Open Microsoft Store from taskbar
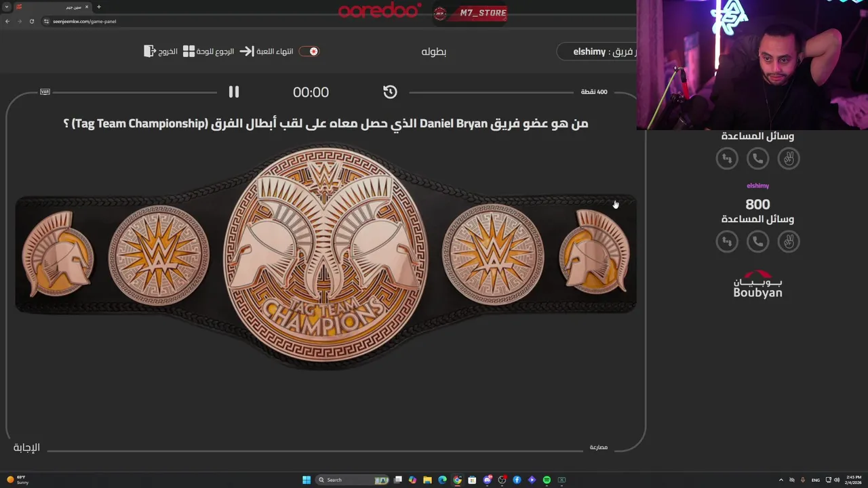The height and width of the screenshot is (488, 868). click(x=472, y=480)
